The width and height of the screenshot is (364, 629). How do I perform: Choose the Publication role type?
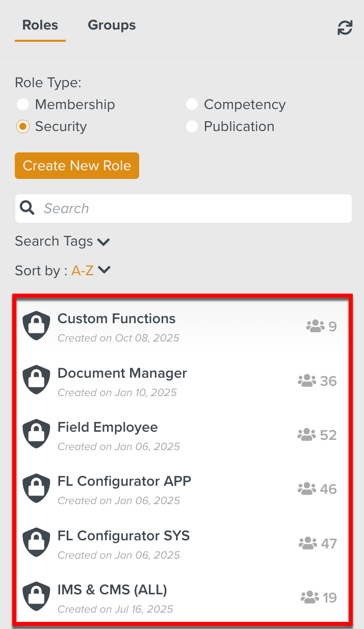(x=192, y=126)
